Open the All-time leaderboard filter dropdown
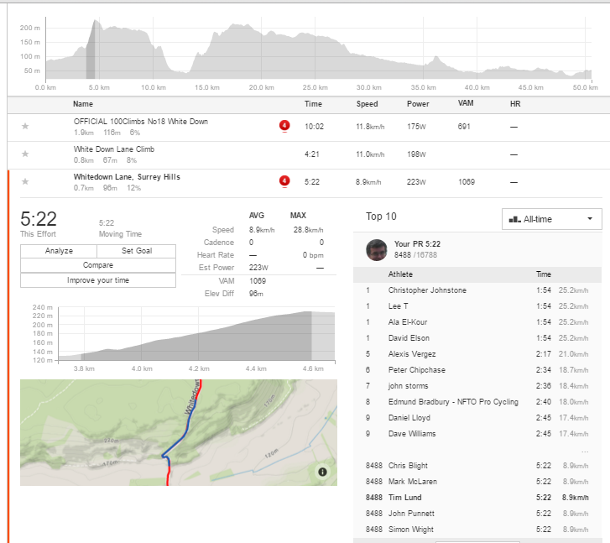The image size is (610, 543). tap(551, 218)
